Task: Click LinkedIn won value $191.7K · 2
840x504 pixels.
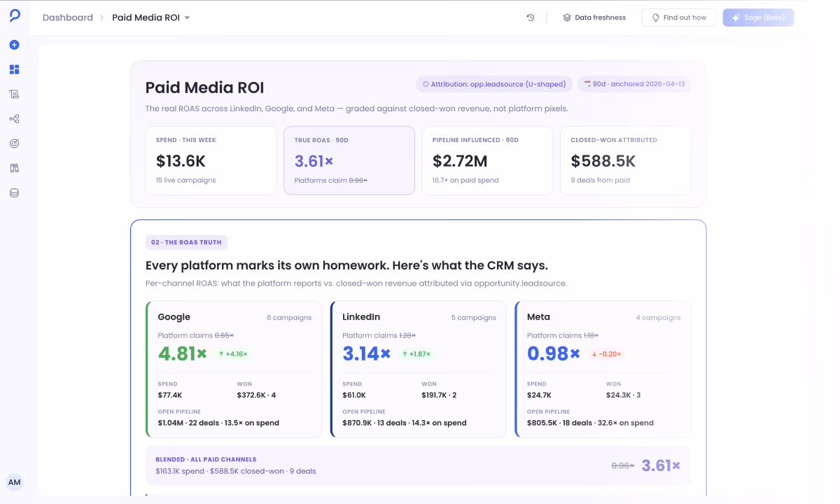Action: tap(439, 395)
